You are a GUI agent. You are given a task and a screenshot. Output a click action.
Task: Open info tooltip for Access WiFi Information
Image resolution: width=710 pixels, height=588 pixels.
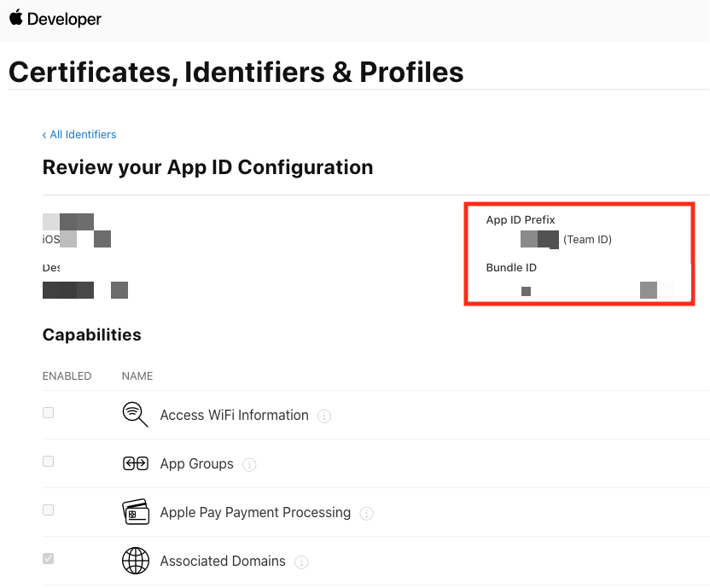click(x=324, y=416)
